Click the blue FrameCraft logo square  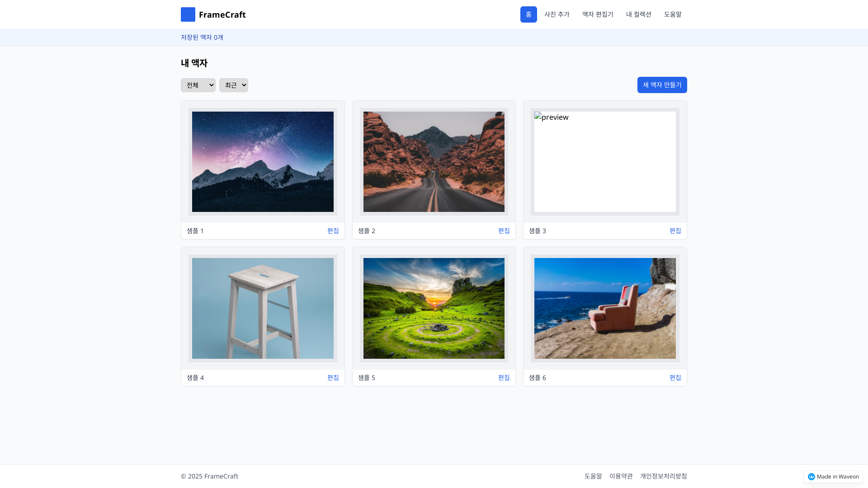pyautogui.click(x=188, y=14)
